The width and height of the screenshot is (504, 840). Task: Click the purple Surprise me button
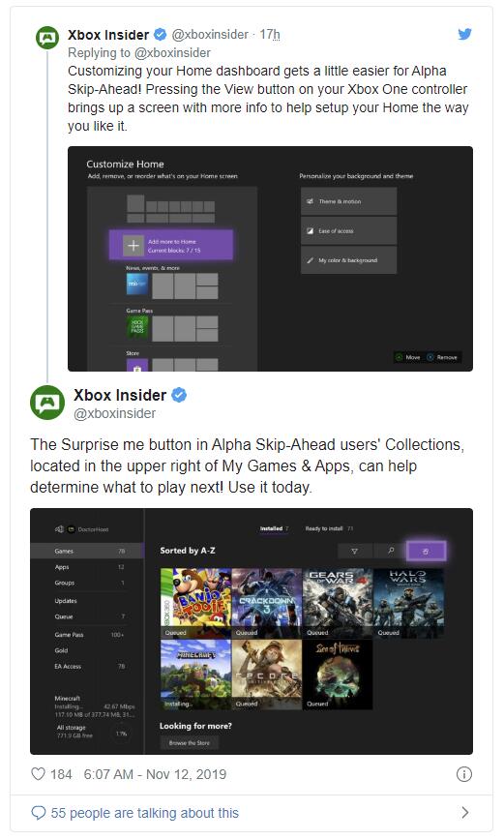pos(426,551)
